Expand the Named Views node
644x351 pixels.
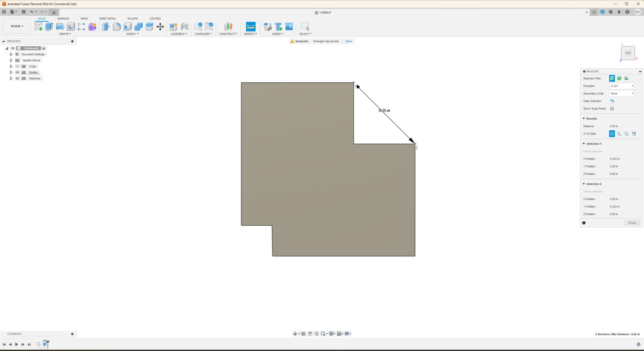tap(11, 60)
